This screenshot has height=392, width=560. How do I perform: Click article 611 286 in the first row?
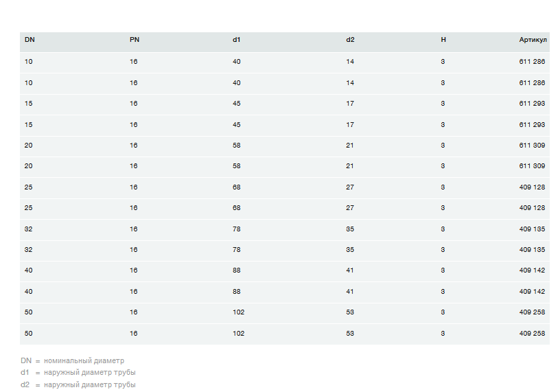coord(532,62)
